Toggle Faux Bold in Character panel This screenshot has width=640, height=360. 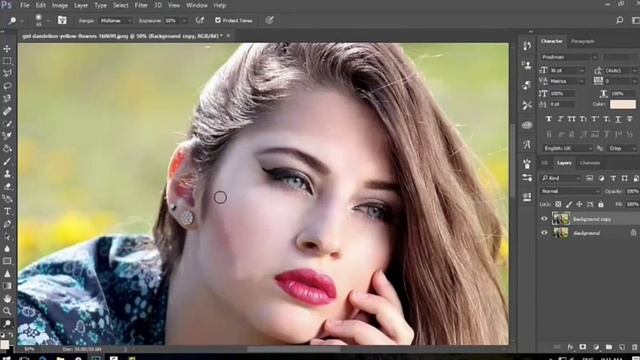pos(549,119)
